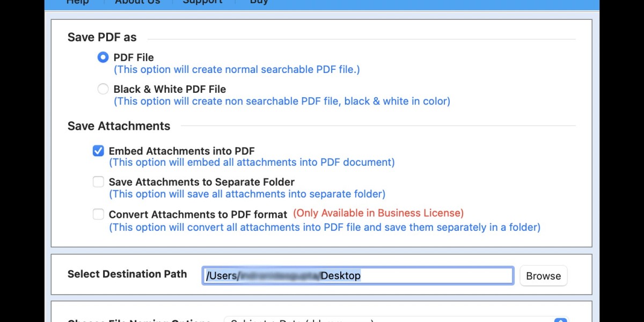The image size is (644, 322).
Task: Click the searchable PDF description text
Action: point(236,69)
